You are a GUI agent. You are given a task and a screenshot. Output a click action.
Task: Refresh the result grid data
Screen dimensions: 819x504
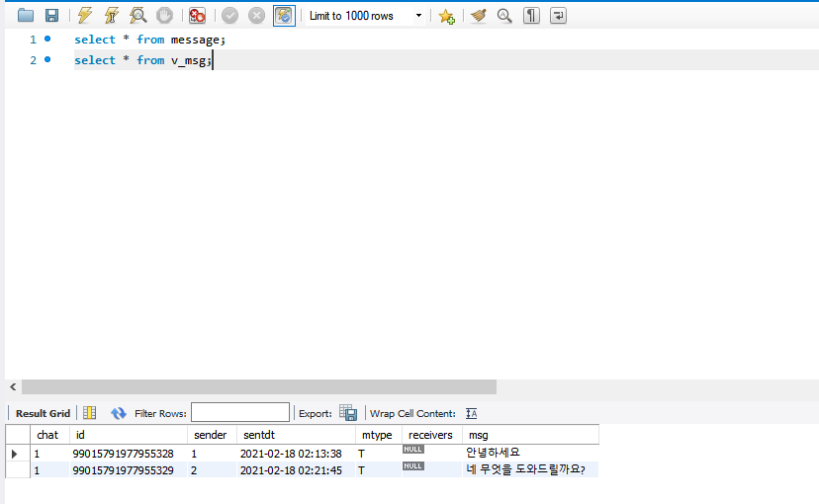(119, 413)
